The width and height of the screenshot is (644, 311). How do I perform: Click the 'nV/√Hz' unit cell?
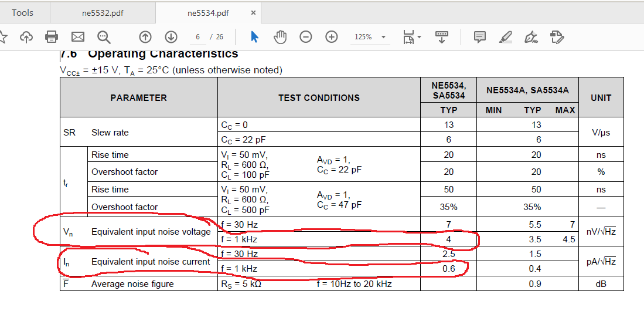click(601, 232)
